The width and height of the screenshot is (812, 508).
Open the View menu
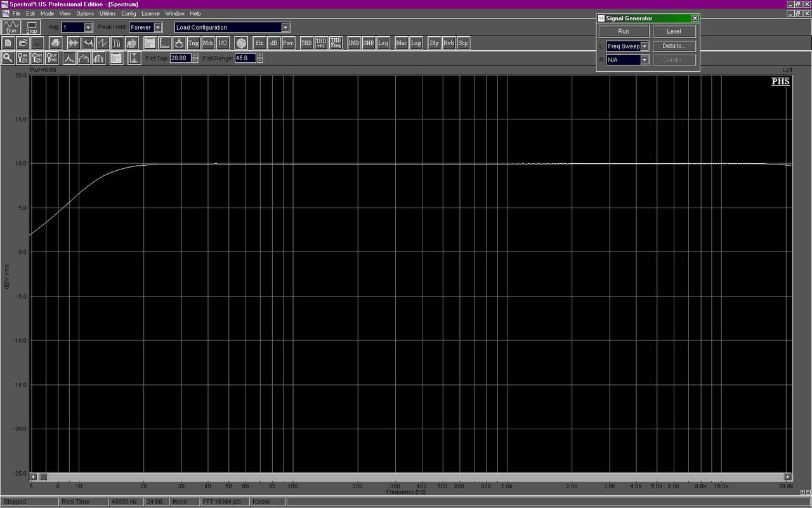tap(65, 13)
